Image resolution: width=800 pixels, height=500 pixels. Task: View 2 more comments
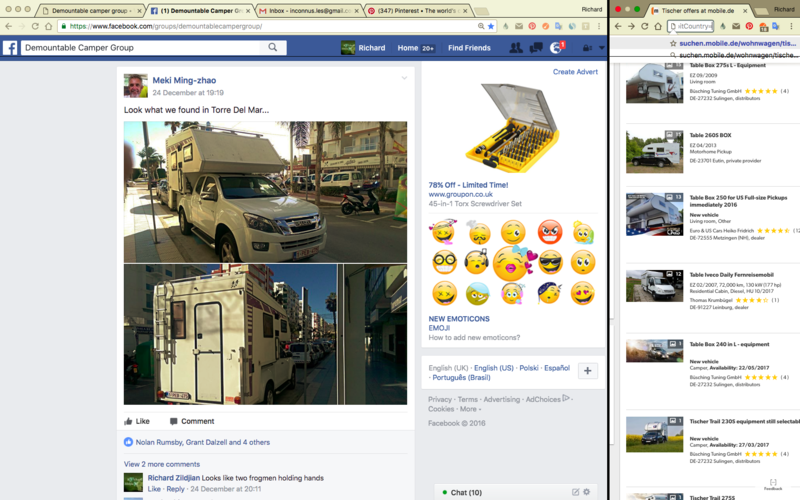pyautogui.click(x=162, y=464)
